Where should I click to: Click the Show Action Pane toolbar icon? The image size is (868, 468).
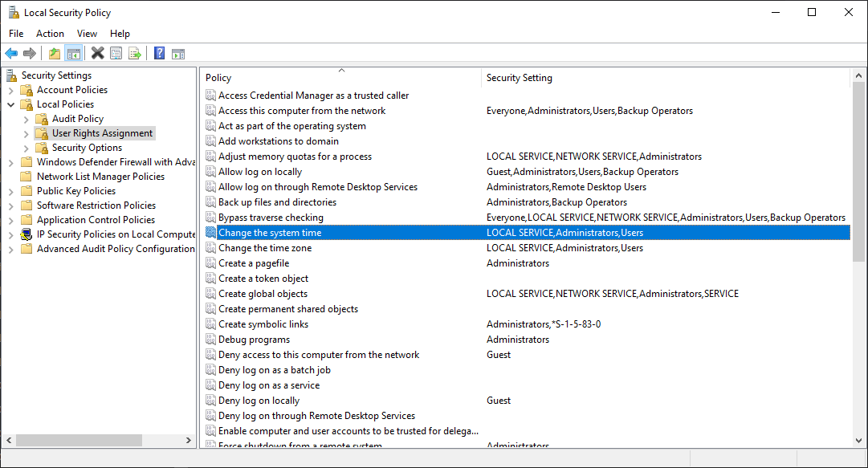[178, 53]
